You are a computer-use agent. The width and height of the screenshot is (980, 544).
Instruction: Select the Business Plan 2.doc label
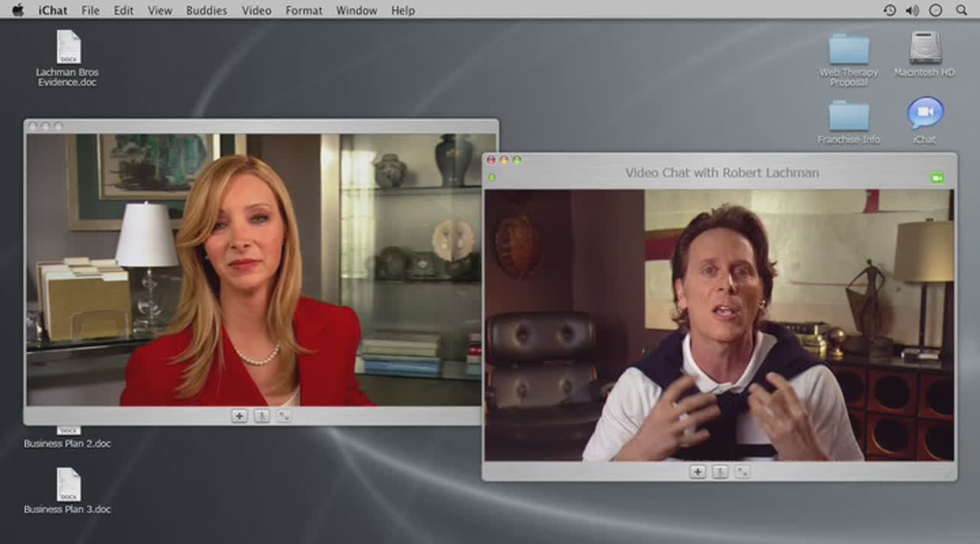67,444
